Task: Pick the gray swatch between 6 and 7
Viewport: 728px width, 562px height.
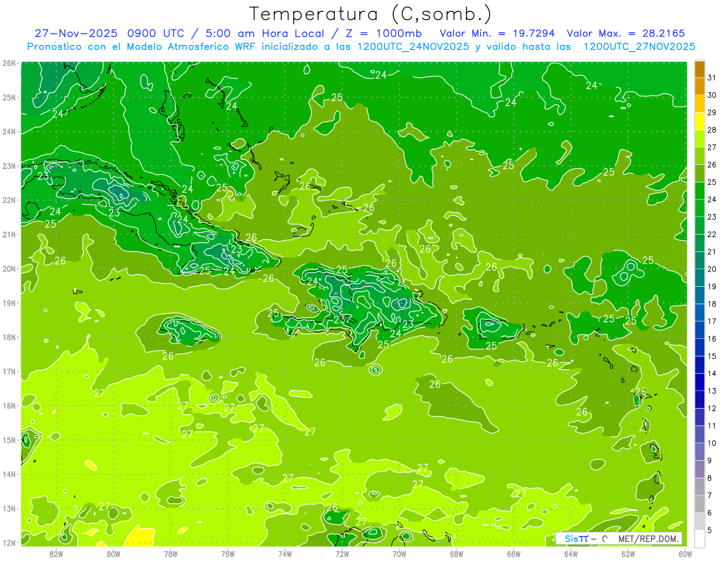Action: [x=699, y=504]
